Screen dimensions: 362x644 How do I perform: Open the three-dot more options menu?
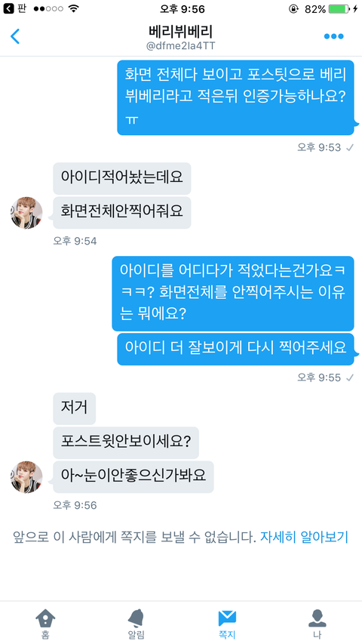point(333,36)
